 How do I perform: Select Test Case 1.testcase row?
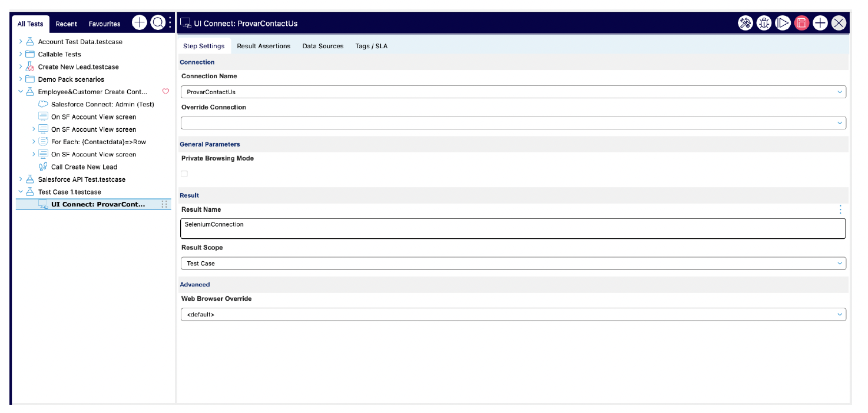coord(69,192)
